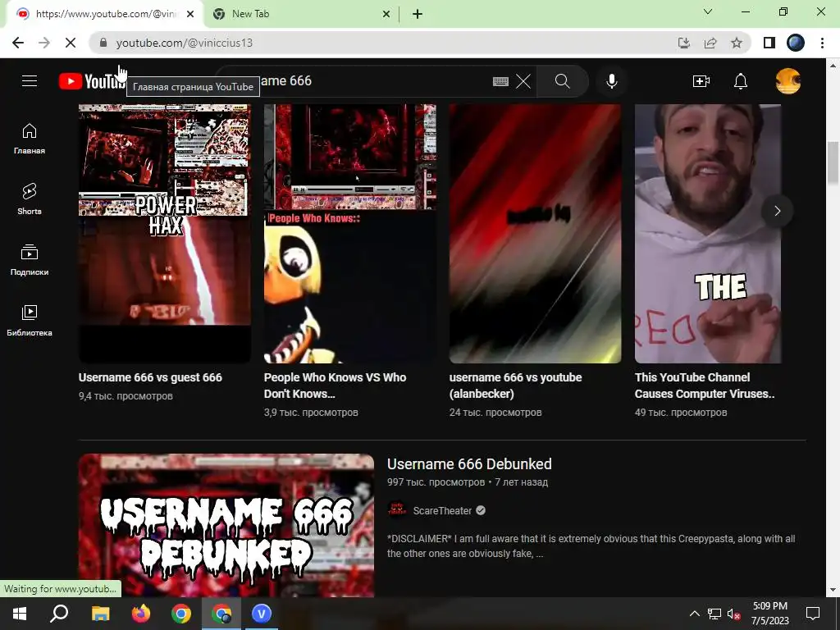Open People Who Knows short thumbnail
Image resolution: width=840 pixels, height=630 pixels.
349,234
